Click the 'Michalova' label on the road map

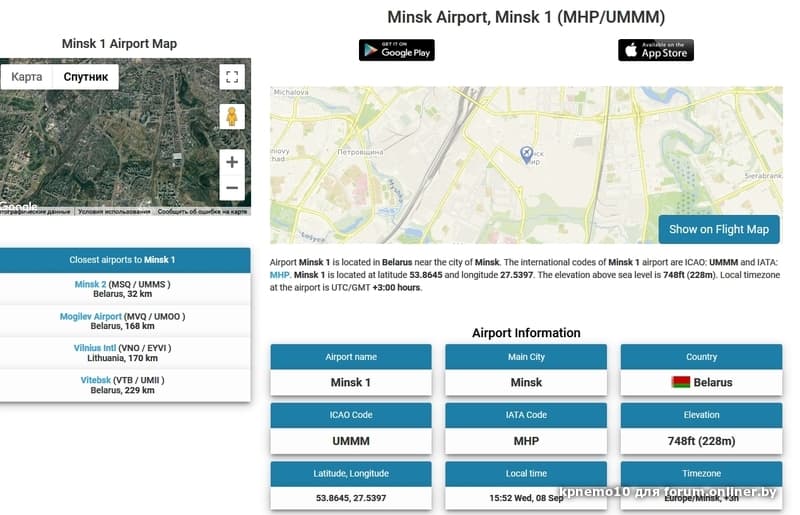(291, 92)
